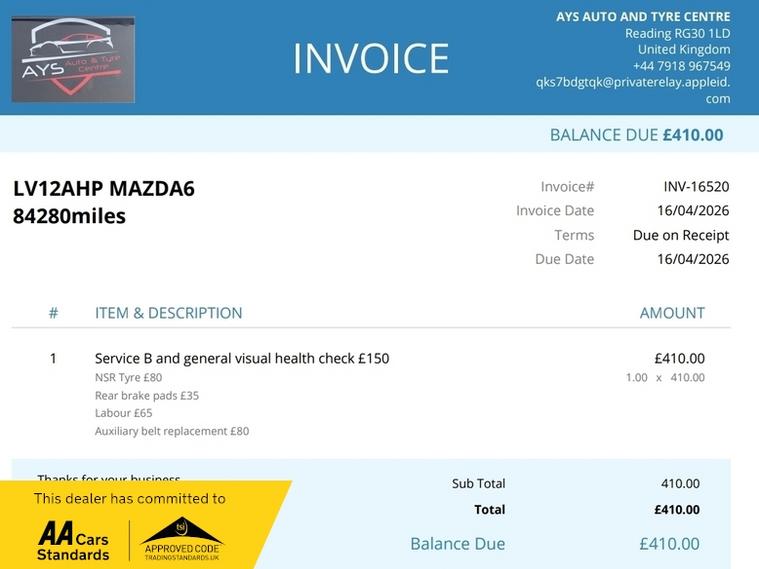Click the Sub Total 410.00 value
759x569 pixels.
coord(680,484)
